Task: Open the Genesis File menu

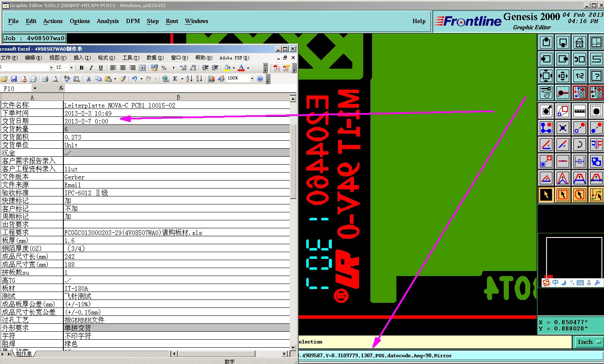Action: click(13, 21)
